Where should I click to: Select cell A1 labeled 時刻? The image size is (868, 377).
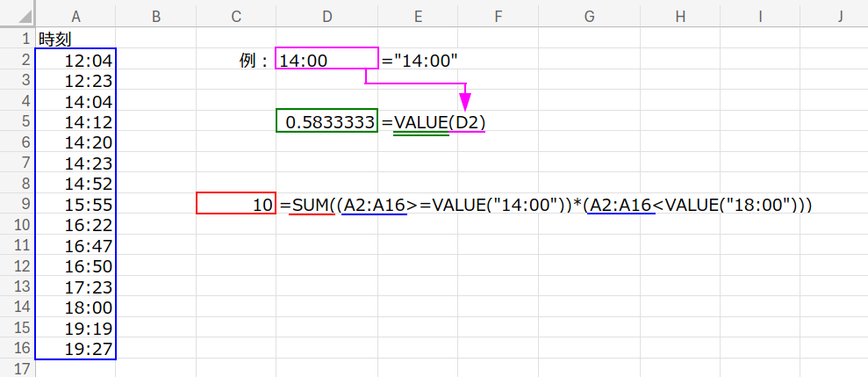point(75,39)
